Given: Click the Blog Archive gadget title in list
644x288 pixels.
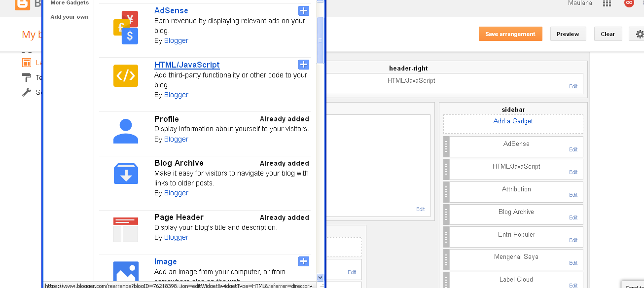Looking at the screenshot, I should pyautogui.click(x=179, y=163).
